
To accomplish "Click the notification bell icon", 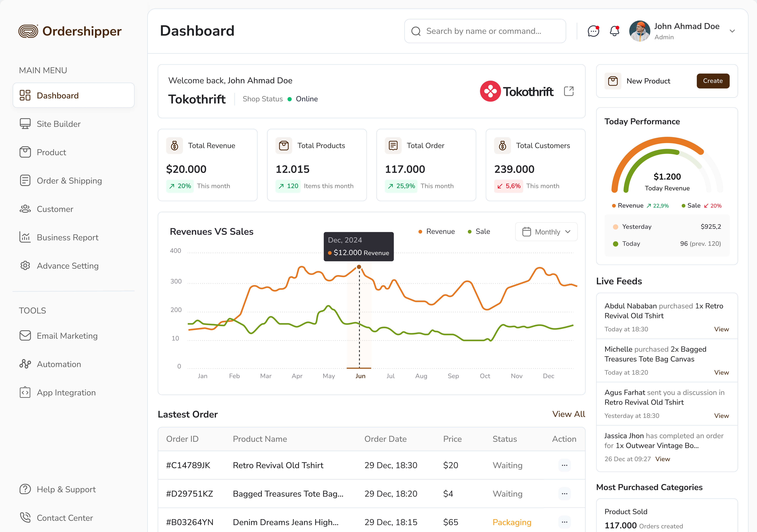I will 614,31.
